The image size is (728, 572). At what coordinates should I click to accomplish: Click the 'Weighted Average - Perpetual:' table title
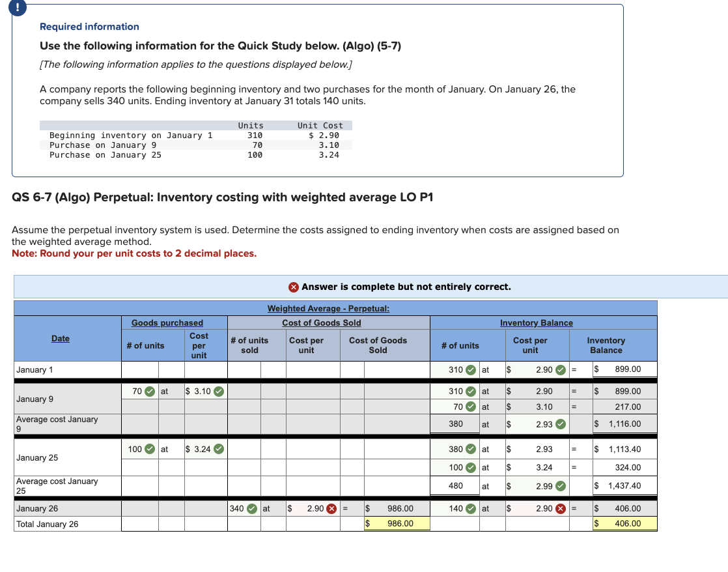coord(328,309)
